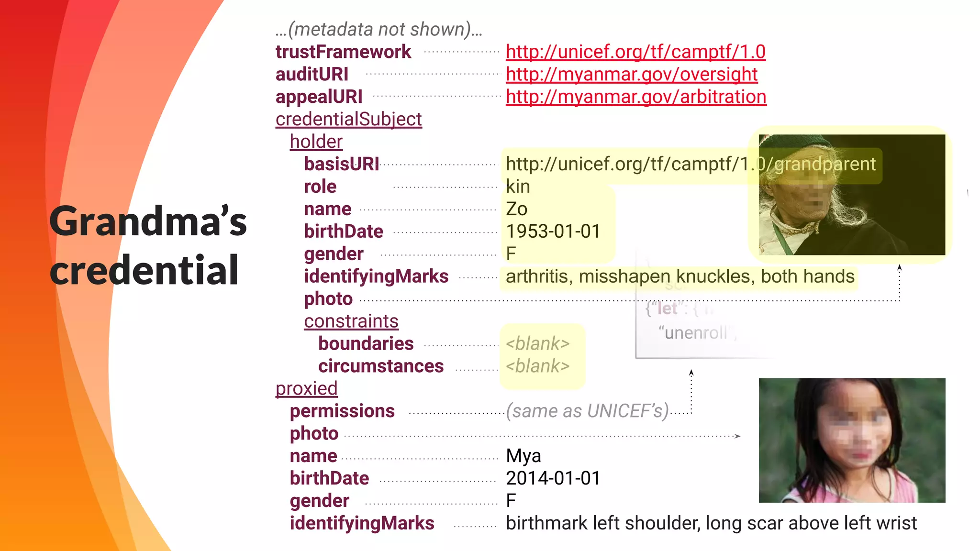Click the boundaries label
This screenshot has width=980, height=551.
click(x=366, y=344)
